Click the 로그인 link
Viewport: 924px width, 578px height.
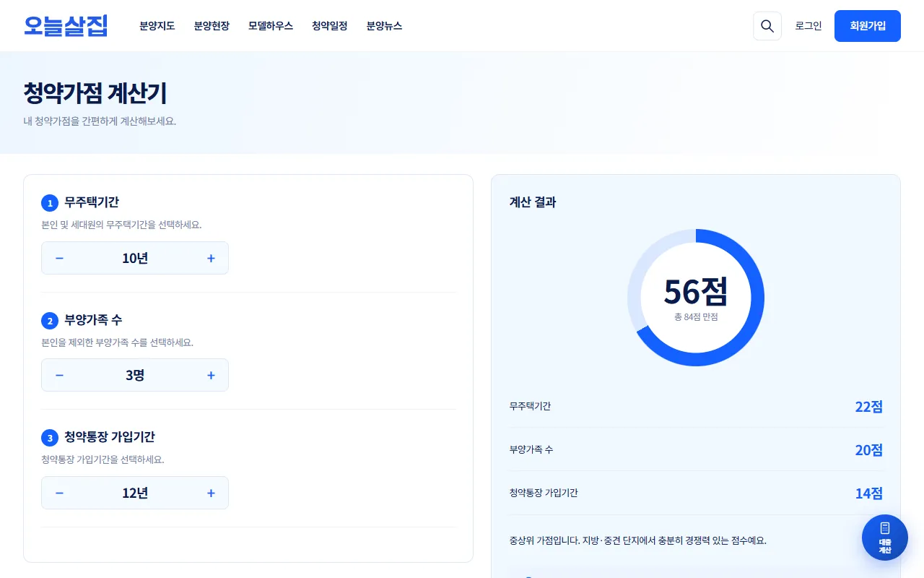click(808, 26)
